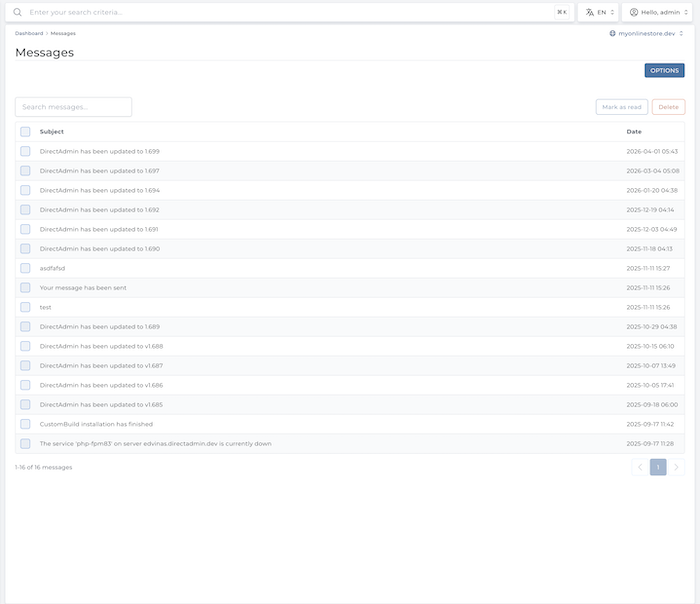This screenshot has height=604, width=700.
Task: Go to previous page arrow
Action: (640, 467)
